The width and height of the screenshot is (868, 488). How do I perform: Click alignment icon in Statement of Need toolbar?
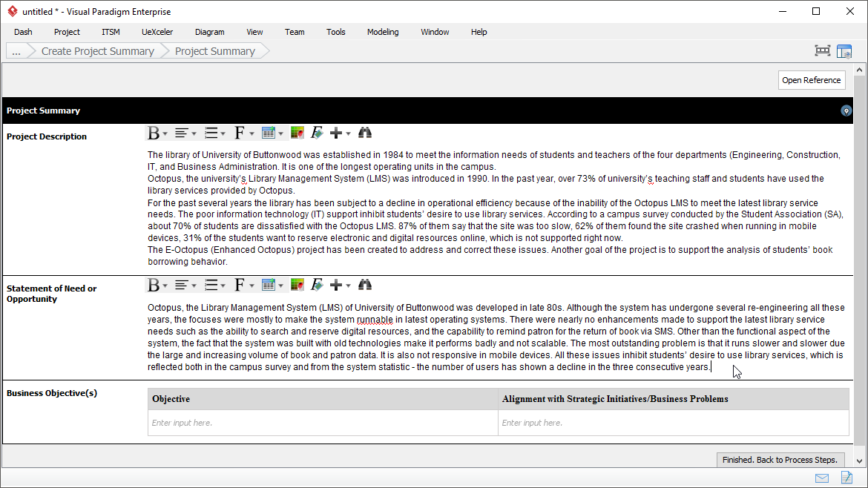(x=181, y=285)
